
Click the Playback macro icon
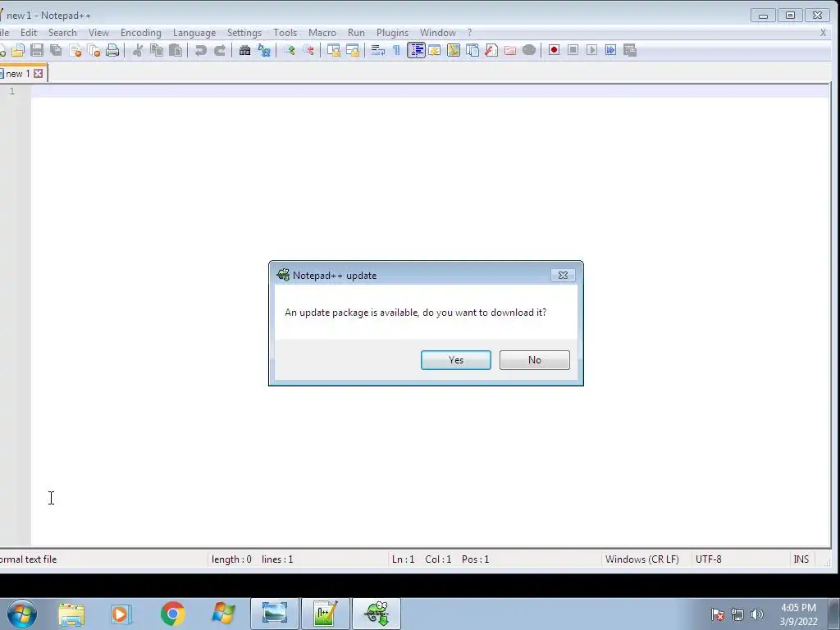coord(591,50)
